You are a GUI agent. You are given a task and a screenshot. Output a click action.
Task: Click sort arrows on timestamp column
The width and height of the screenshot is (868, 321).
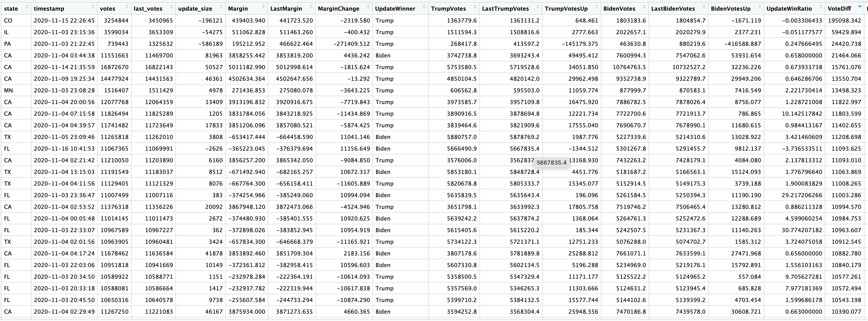(93, 7)
